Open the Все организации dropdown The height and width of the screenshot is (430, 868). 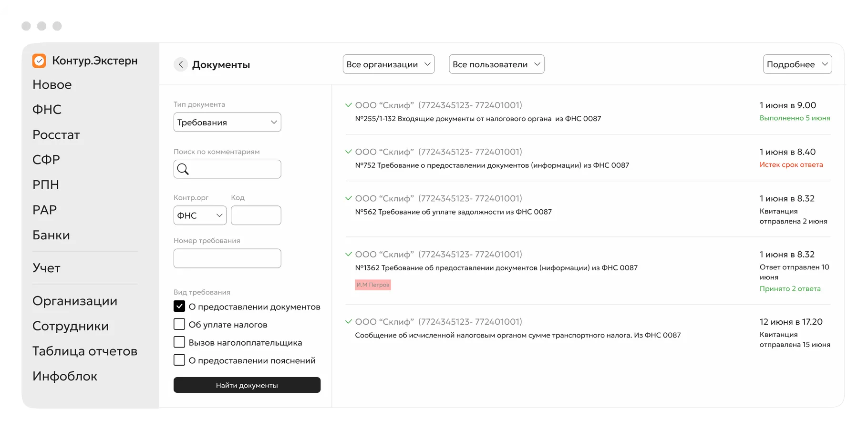click(x=389, y=64)
